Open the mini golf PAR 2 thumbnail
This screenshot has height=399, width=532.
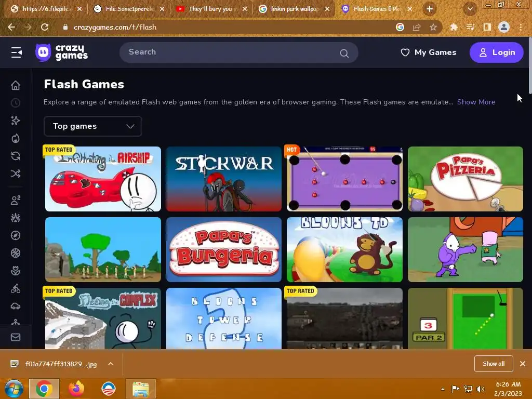click(x=465, y=318)
